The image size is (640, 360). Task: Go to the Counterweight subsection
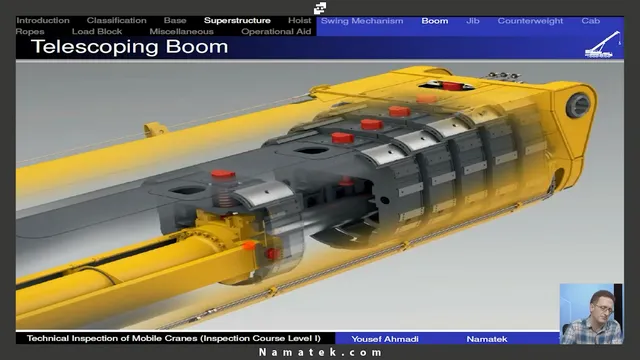pos(530,21)
